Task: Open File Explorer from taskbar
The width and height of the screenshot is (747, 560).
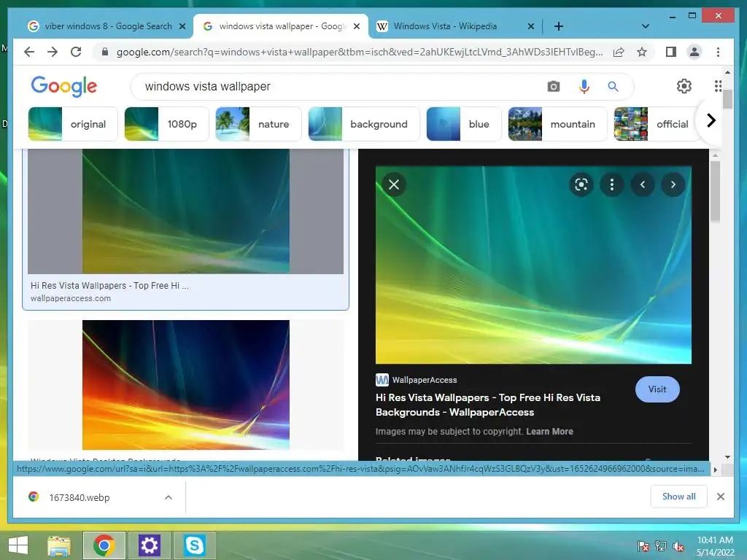Action: (x=58, y=545)
